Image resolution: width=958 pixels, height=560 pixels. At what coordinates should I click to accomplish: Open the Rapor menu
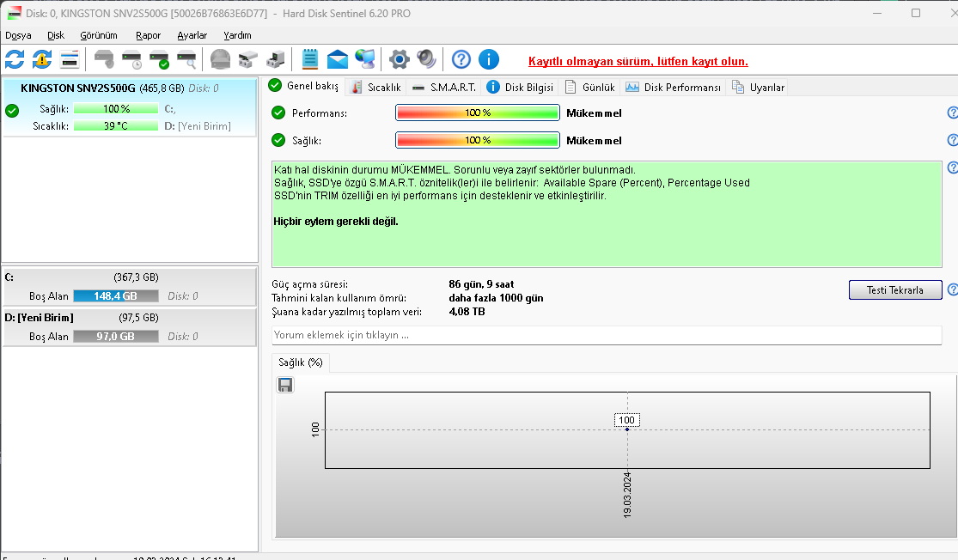tap(148, 35)
